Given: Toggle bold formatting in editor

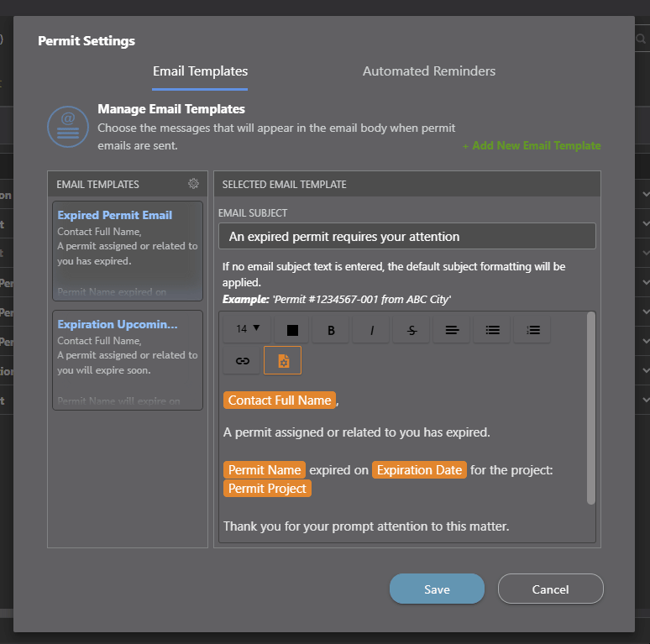Looking at the screenshot, I should click(x=330, y=330).
